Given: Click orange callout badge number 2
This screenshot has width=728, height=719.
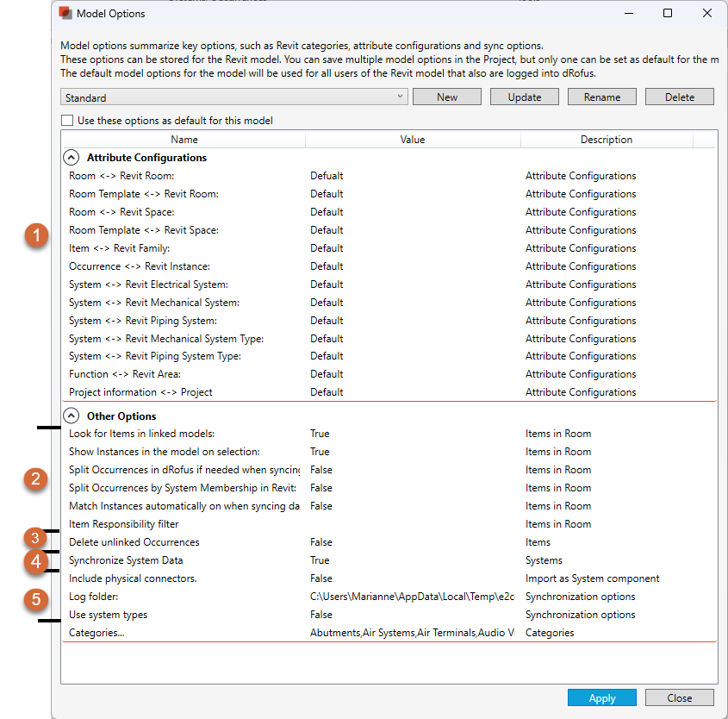Looking at the screenshot, I should pyautogui.click(x=35, y=479).
